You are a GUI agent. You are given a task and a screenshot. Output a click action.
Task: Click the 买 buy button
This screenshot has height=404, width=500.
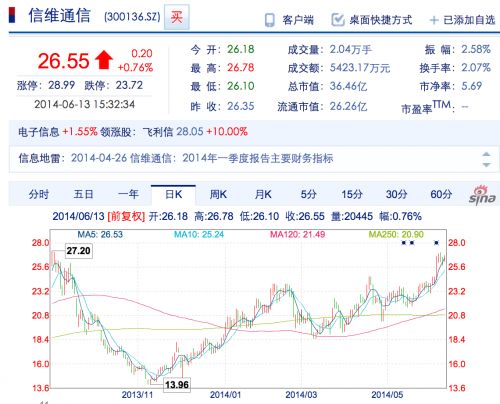pos(177,17)
